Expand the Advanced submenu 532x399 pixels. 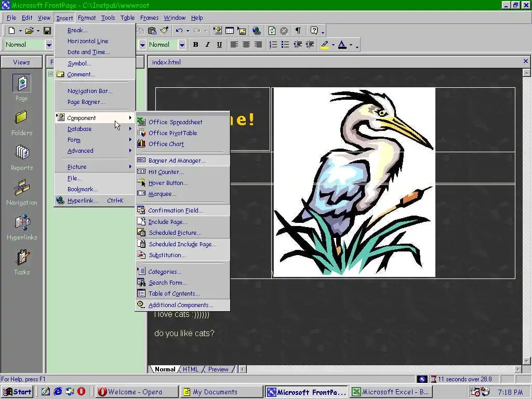tap(95, 151)
